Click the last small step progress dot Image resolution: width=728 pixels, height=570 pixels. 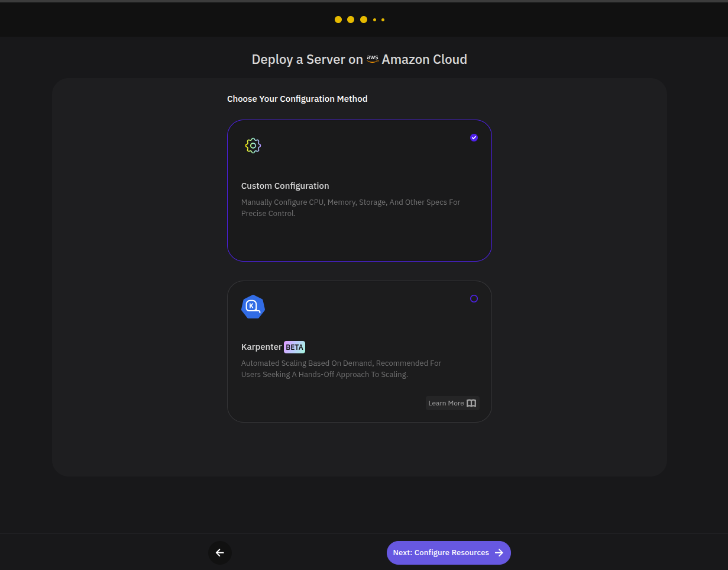pyautogui.click(x=383, y=20)
